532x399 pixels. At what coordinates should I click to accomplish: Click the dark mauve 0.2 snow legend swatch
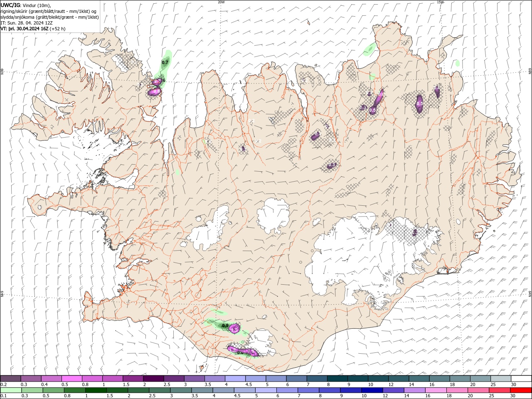coord(10,379)
